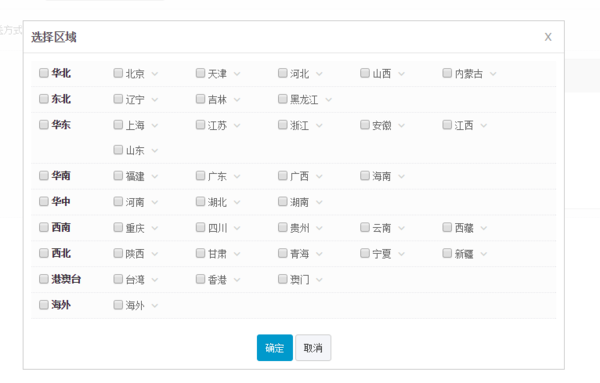Screen dimensions: 600x383
Task: Select the 湖南 checkbox
Action: tap(283, 201)
